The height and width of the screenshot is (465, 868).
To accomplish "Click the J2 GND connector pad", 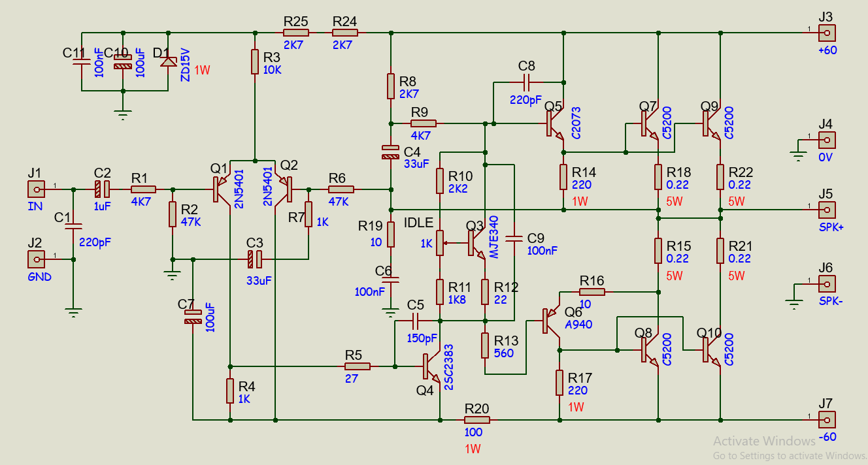I will [x=36, y=259].
